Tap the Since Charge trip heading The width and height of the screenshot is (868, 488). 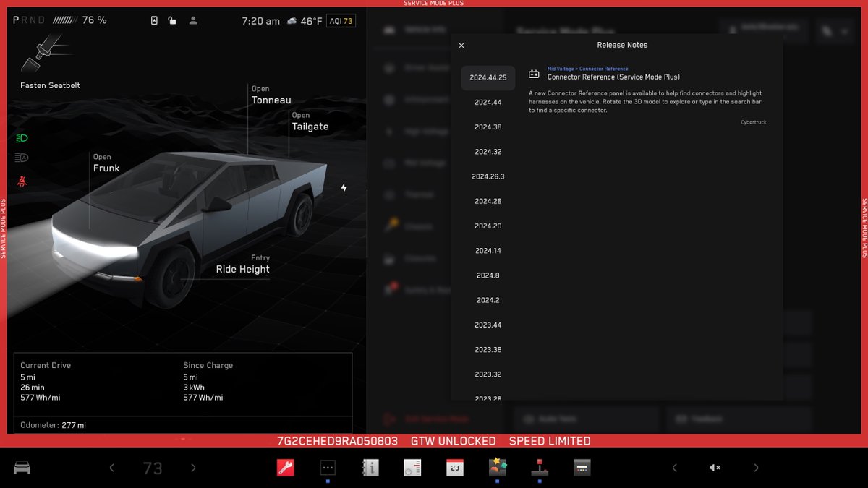[208, 365]
